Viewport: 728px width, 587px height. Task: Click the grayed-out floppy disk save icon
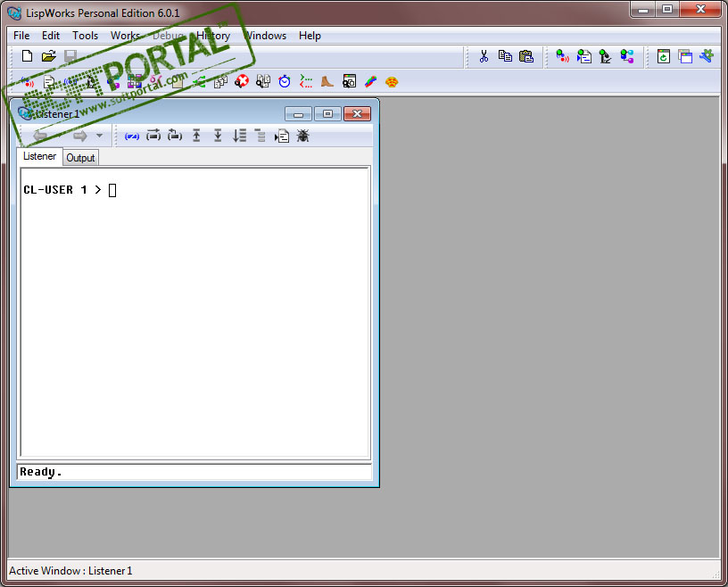[x=70, y=56]
